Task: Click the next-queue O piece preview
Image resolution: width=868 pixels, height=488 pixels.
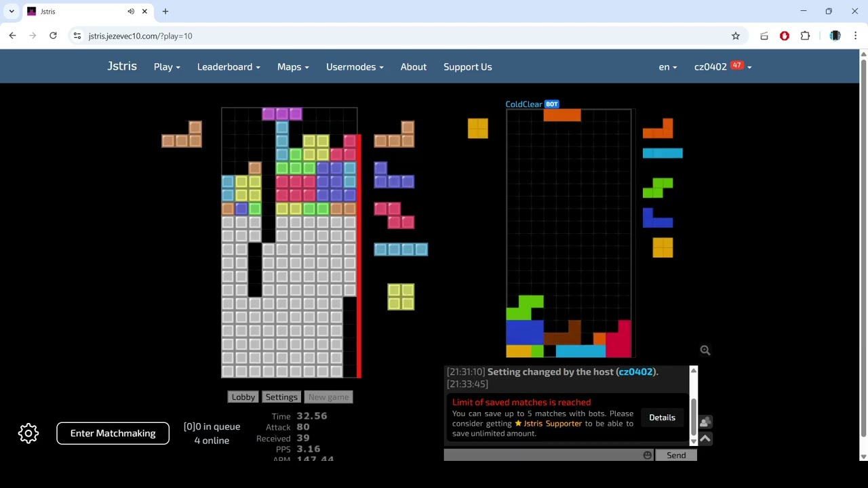Action: coord(401,297)
